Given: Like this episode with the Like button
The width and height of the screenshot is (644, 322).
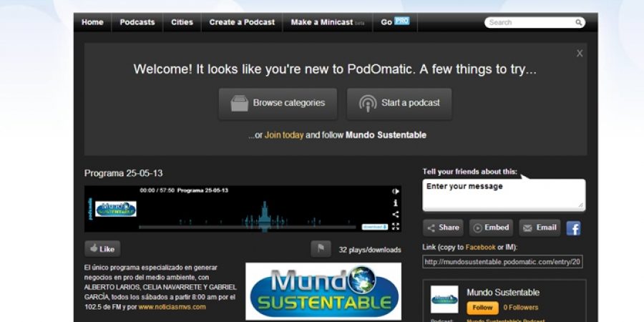Looking at the screenshot, I should (102, 249).
